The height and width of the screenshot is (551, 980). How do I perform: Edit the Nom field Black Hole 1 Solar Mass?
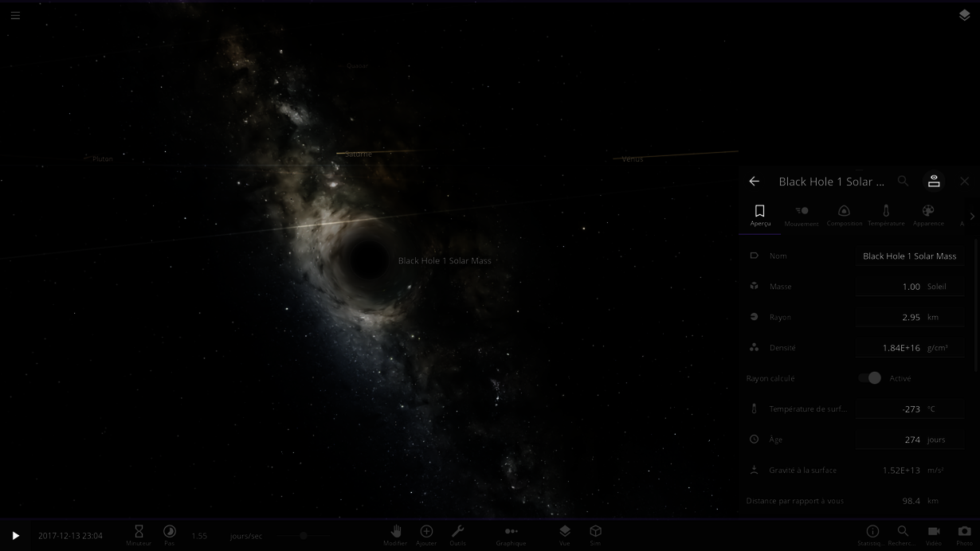tap(910, 256)
